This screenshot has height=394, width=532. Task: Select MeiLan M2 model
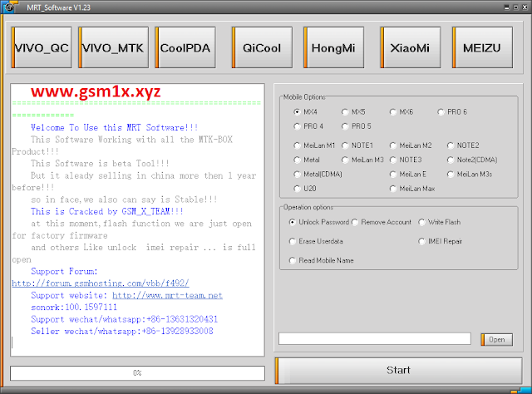tap(393, 145)
